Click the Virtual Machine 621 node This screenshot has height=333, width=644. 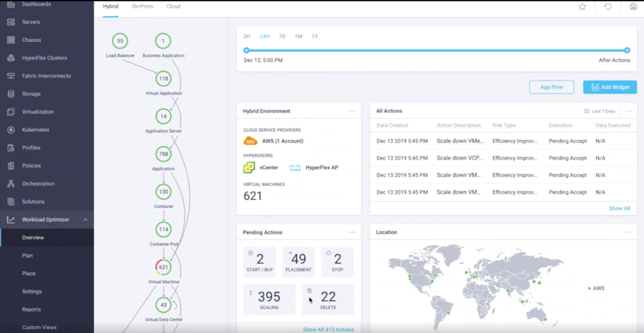(x=163, y=267)
